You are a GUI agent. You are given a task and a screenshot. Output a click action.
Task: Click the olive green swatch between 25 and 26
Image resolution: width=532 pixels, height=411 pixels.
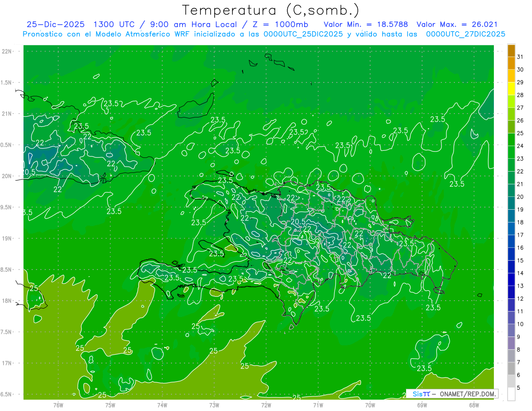pos(511,127)
